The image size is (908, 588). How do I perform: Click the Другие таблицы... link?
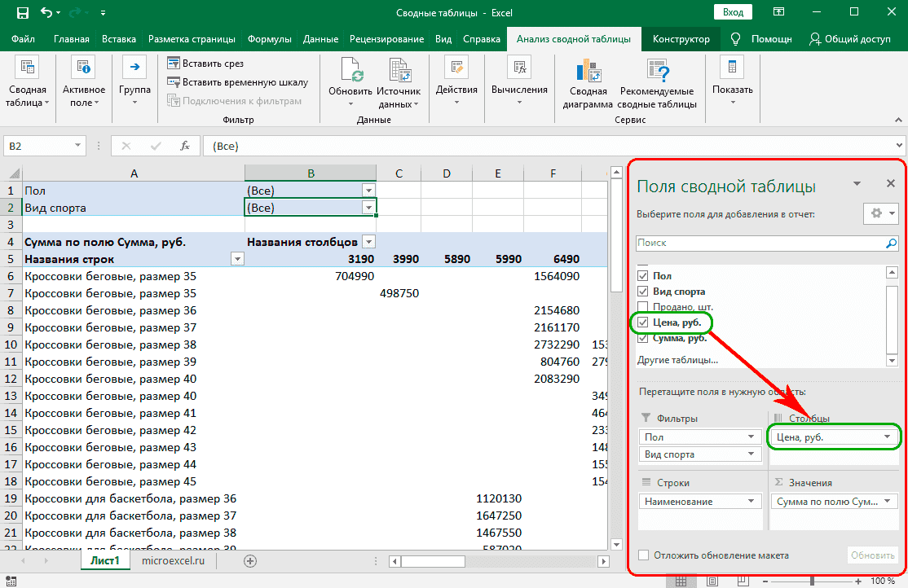click(x=677, y=359)
